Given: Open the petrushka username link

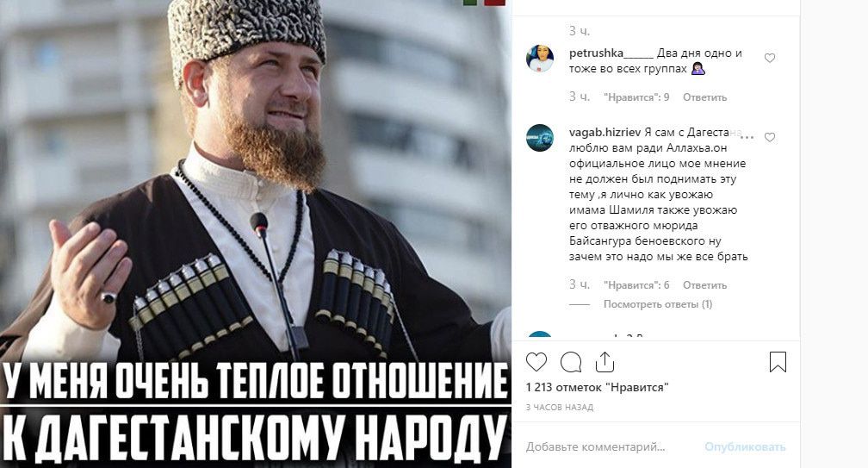Looking at the screenshot, I should (611, 53).
